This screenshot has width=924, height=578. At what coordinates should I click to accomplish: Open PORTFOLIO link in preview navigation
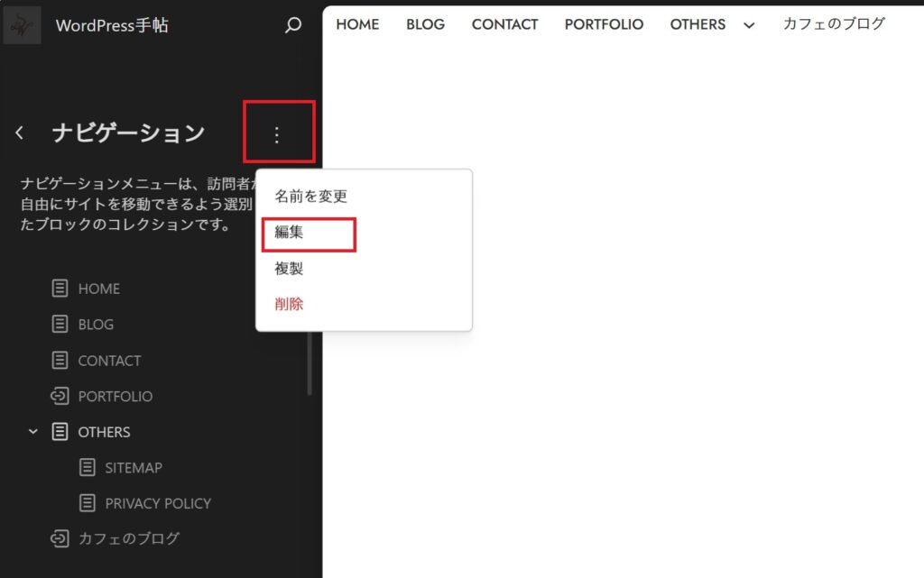click(604, 24)
